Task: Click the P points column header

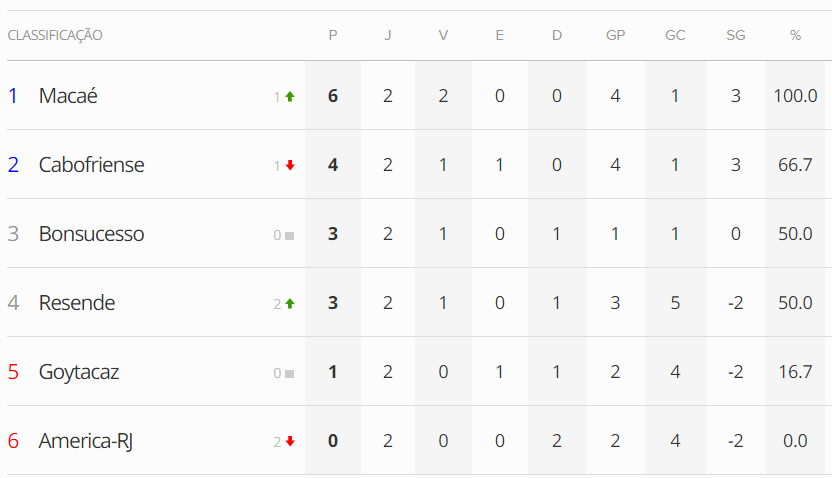Action: [333, 36]
